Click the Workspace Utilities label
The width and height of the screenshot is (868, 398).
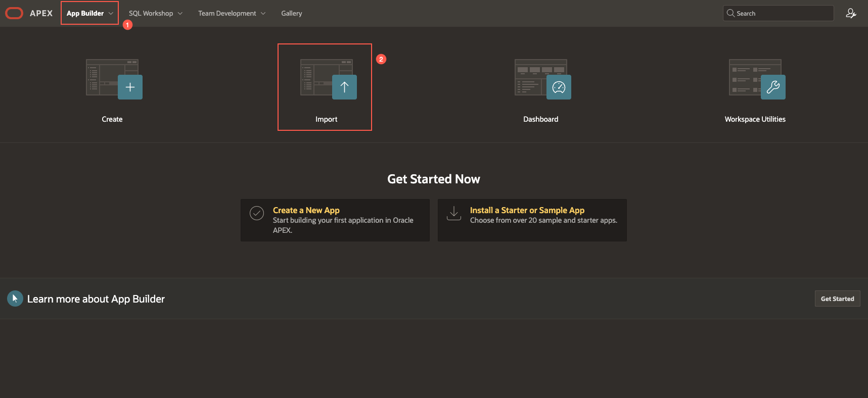[x=755, y=119]
